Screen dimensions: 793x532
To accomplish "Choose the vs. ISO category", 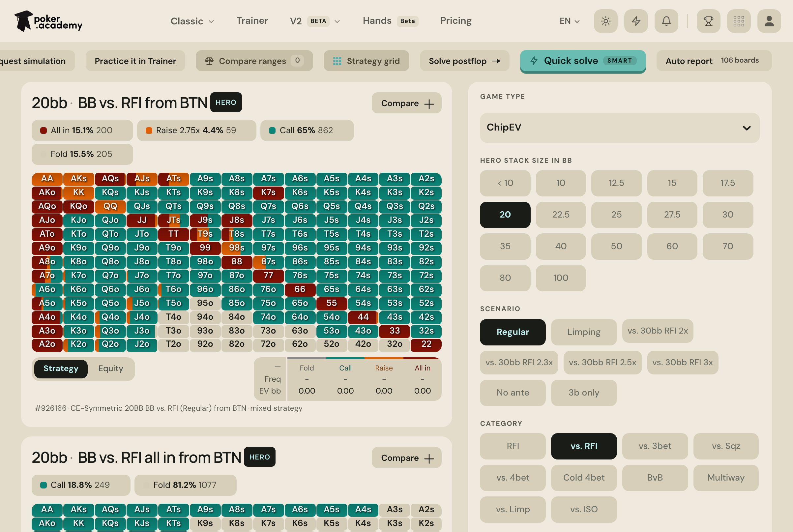I will 584,509.
